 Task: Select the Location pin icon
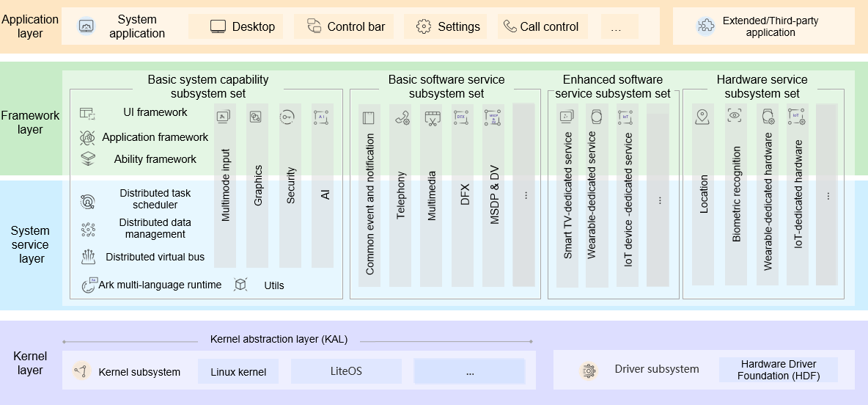pyautogui.click(x=703, y=116)
